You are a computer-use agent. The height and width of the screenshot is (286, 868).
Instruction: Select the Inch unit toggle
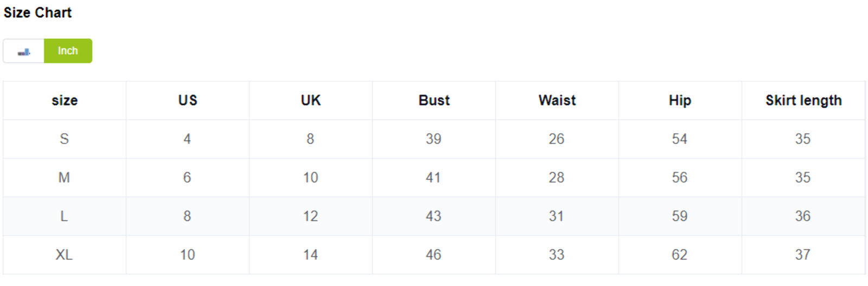click(68, 51)
